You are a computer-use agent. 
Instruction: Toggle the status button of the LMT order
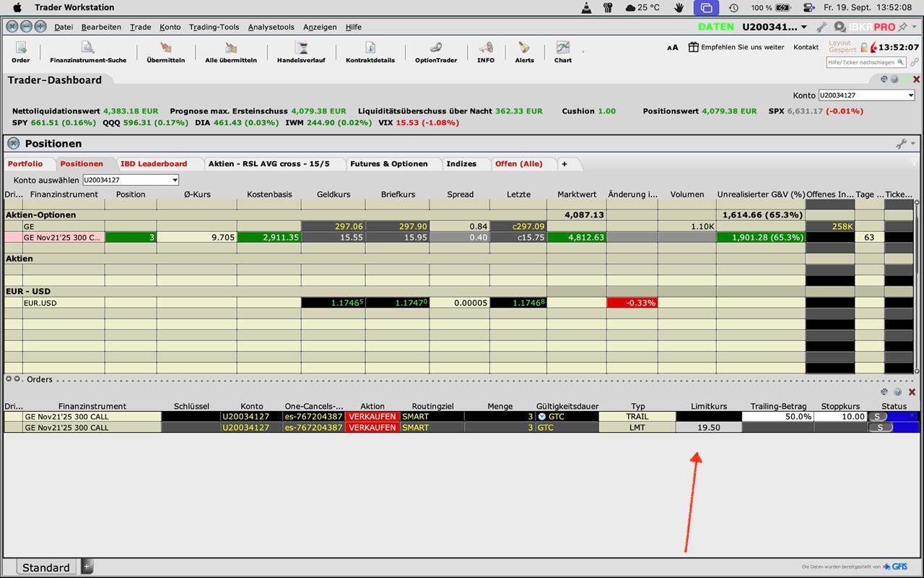coord(879,428)
